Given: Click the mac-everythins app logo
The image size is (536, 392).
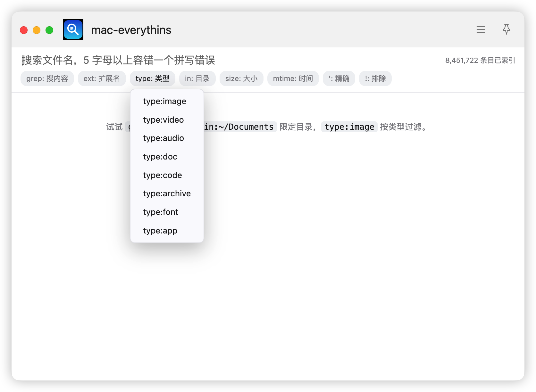Looking at the screenshot, I should [x=73, y=29].
